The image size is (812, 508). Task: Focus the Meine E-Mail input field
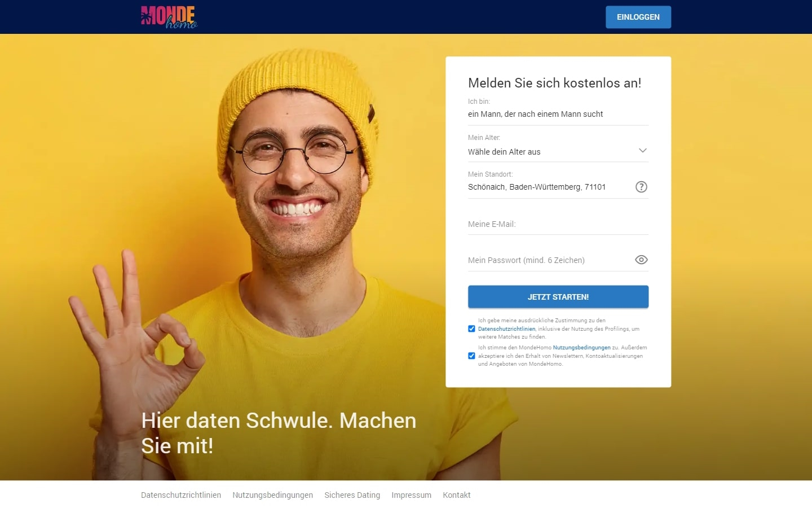point(558,224)
